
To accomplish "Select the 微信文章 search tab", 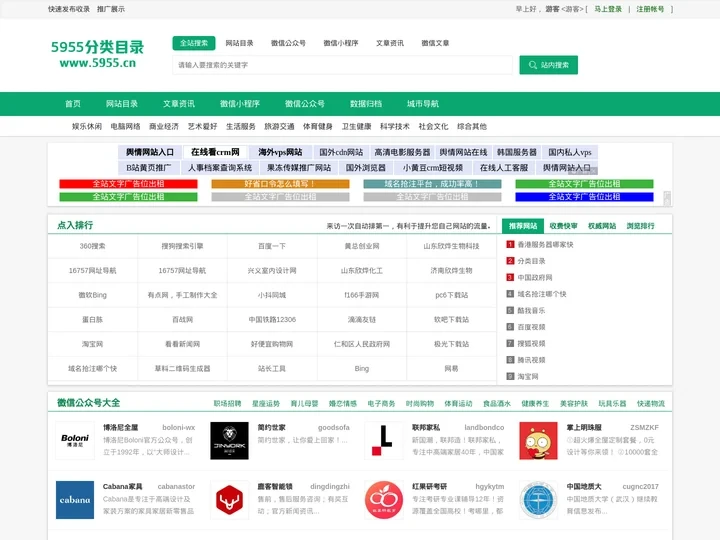I will click(x=435, y=43).
